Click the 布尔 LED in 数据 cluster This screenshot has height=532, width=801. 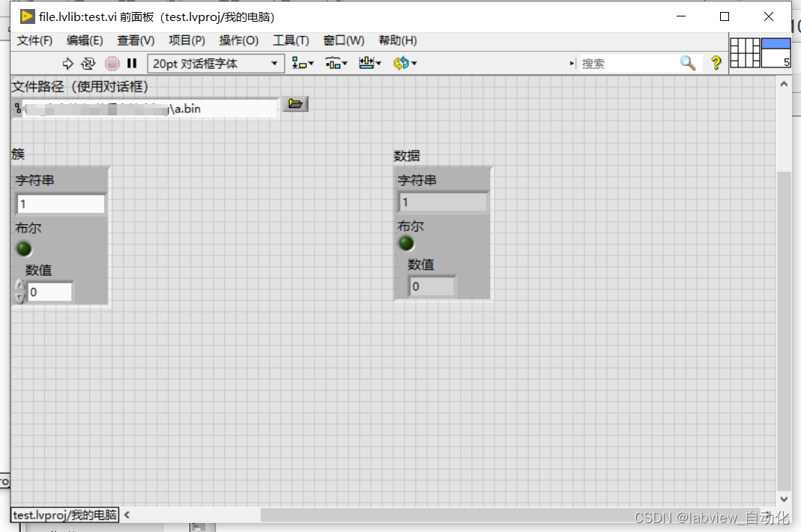click(x=406, y=244)
